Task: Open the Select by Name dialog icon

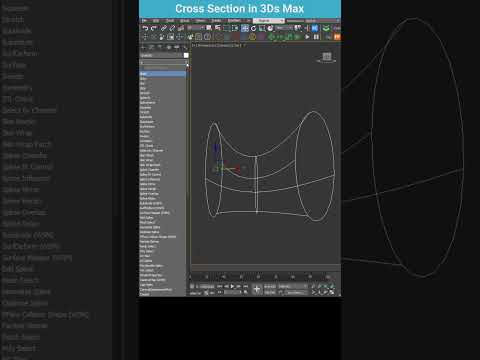Action: coord(217,28)
